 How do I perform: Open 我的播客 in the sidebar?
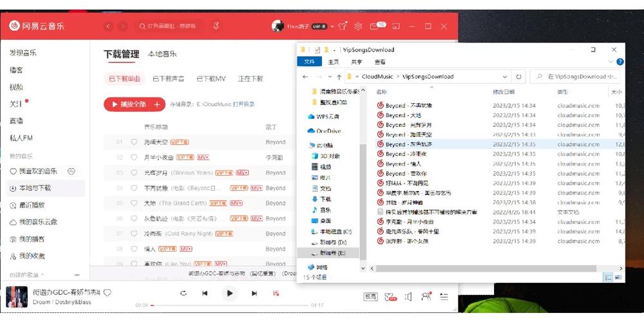click(27, 239)
